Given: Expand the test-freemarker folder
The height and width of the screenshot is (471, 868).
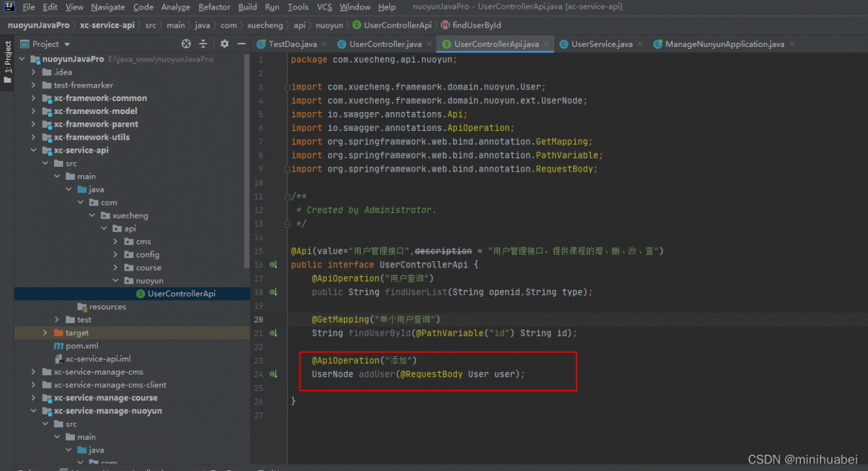Looking at the screenshot, I should click(34, 85).
